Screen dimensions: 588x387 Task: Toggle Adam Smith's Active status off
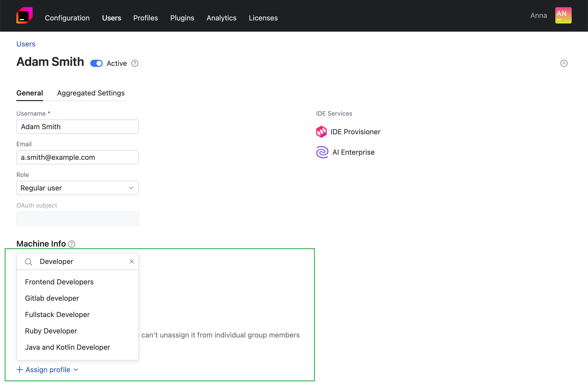96,63
